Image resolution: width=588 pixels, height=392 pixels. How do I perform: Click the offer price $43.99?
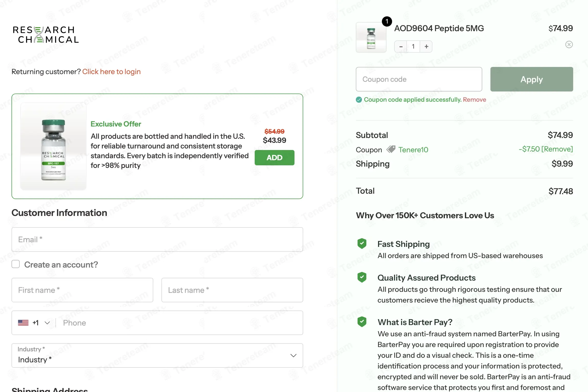pos(274,140)
